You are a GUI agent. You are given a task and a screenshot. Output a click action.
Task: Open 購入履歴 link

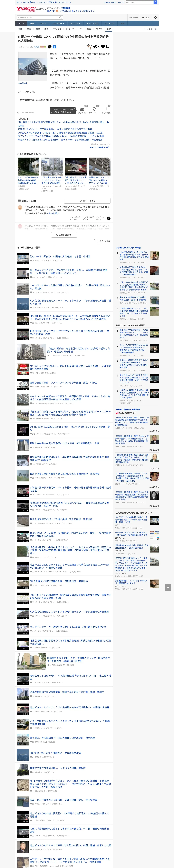(x=146, y=18)
